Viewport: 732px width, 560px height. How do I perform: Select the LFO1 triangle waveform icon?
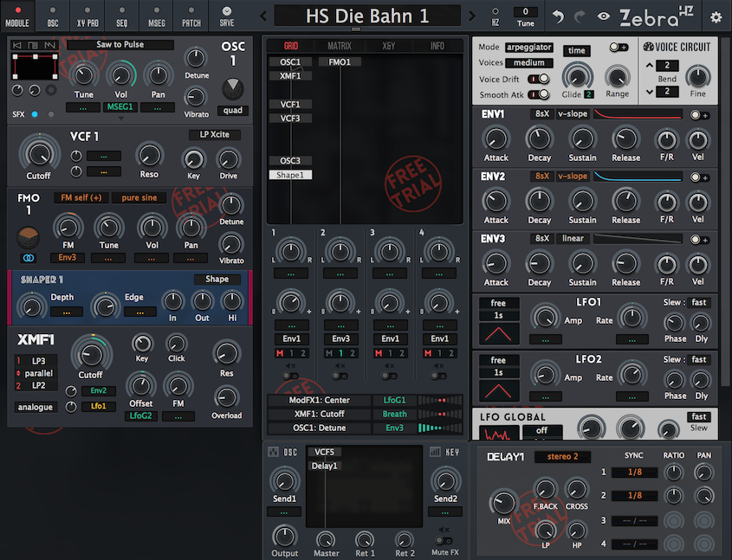click(499, 333)
